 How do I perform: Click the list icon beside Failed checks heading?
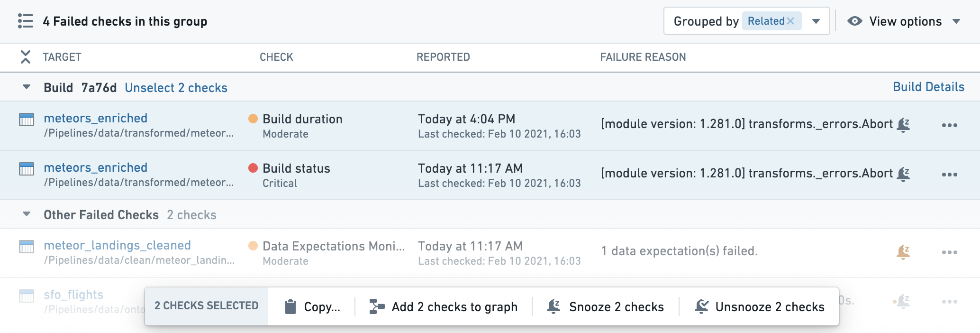coord(26,21)
